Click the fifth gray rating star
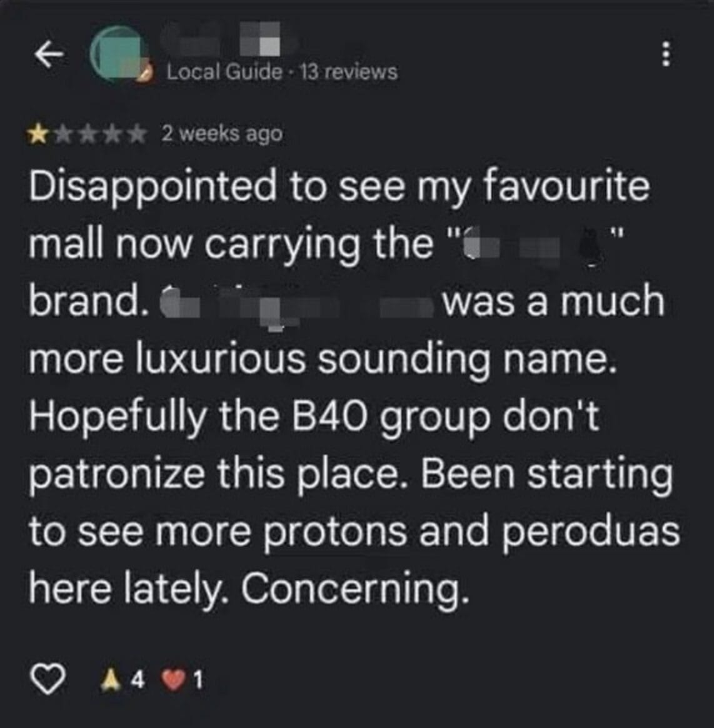The image size is (714, 728). pyautogui.click(x=136, y=134)
